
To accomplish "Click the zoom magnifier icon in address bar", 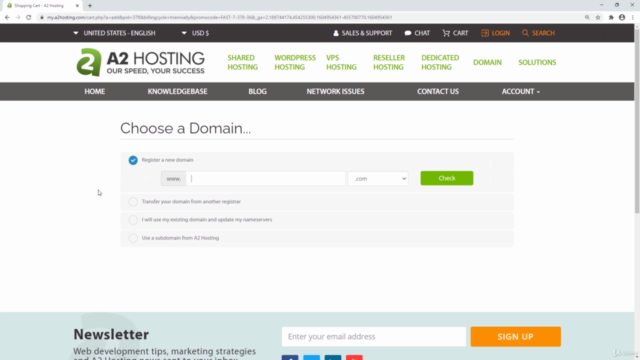I will 587,18.
